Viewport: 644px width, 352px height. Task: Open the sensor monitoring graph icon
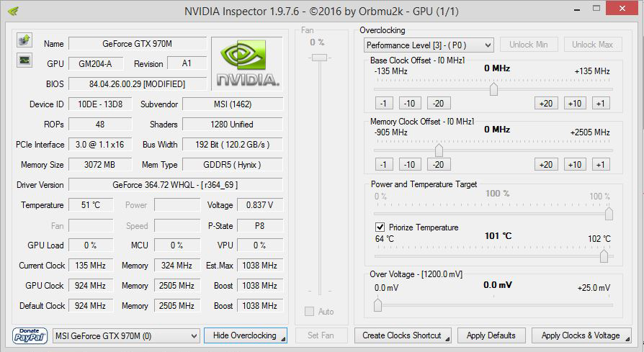coord(24,60)
